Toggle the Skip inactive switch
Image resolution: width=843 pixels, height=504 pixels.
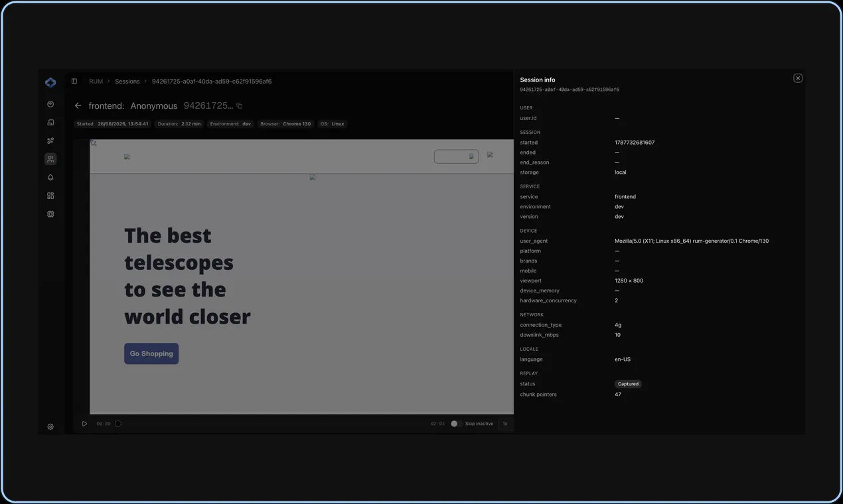[455, 424]
